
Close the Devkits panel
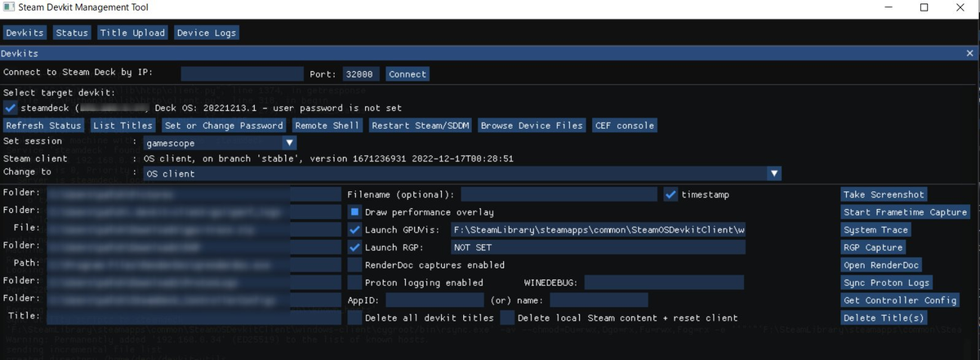[970, 52]
